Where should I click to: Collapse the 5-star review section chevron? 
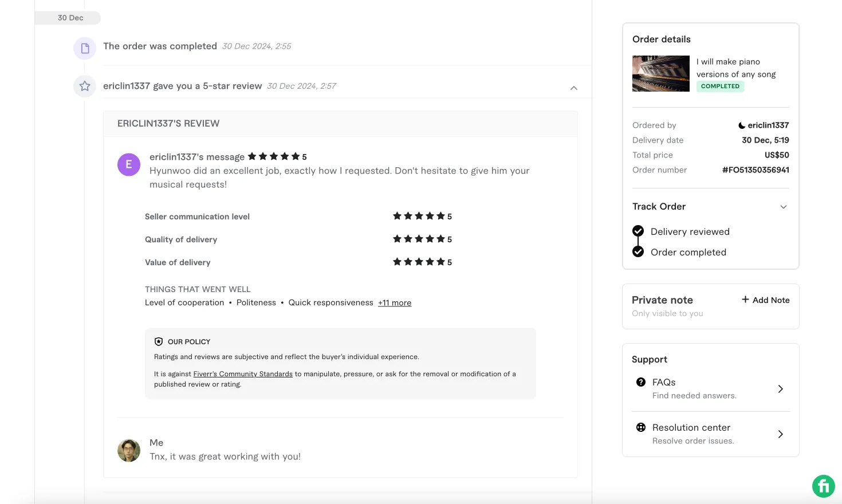(574, 88)
